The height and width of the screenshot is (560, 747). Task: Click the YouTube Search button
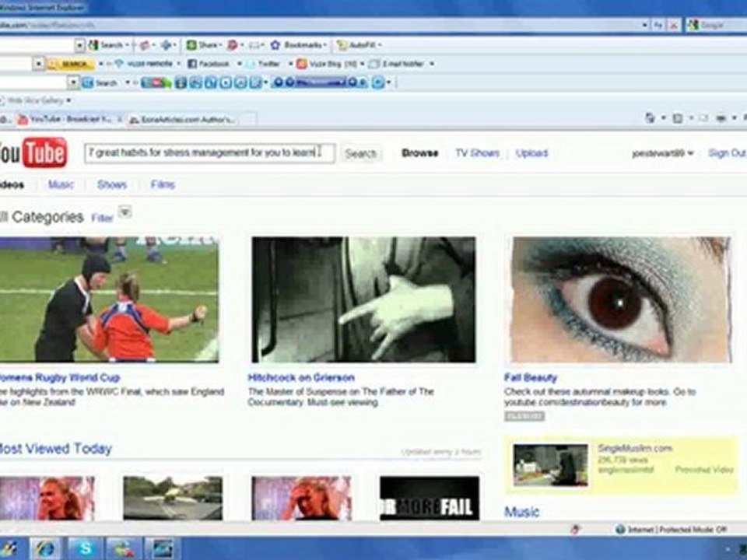click(361, 153)
